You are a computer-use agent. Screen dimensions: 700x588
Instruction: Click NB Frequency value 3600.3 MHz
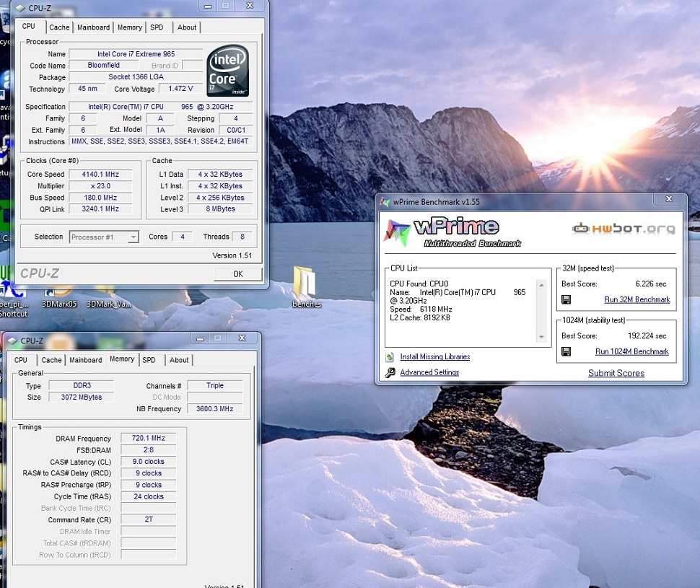tap(215, 408)
